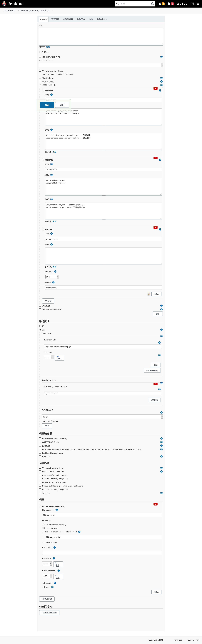Click the Jenkins logo in the header
This screenshot has width=202, height=644.
click(x=13, y=4)
